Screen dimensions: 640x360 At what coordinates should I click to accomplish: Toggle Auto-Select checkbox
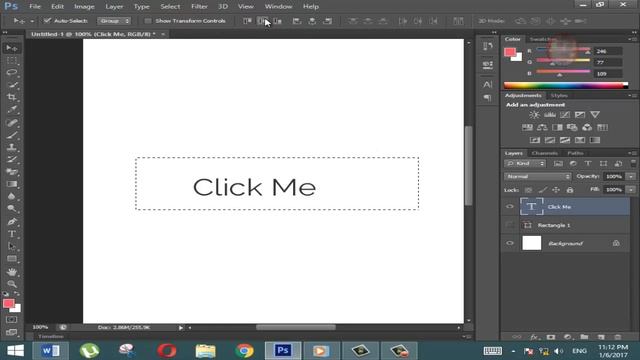pos(47,21)
